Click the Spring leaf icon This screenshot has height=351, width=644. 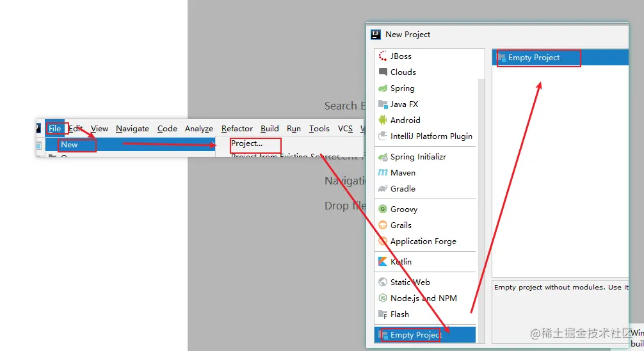pos(383,88)
